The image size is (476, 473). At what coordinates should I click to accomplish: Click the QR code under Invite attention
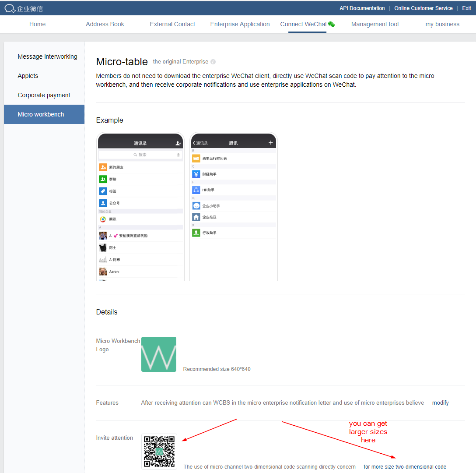coord(159,451)
